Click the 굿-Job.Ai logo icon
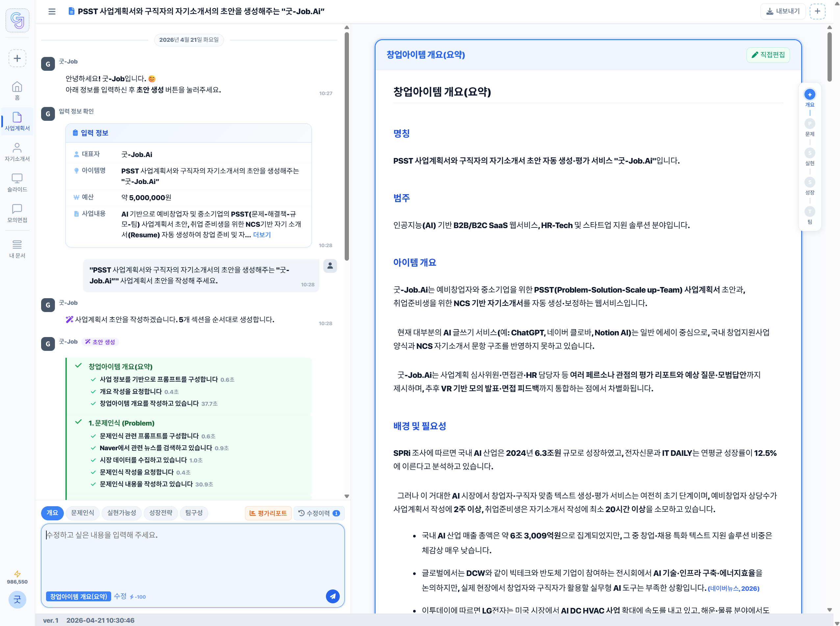This screenshot has height=626, width=840. point(17,20)
